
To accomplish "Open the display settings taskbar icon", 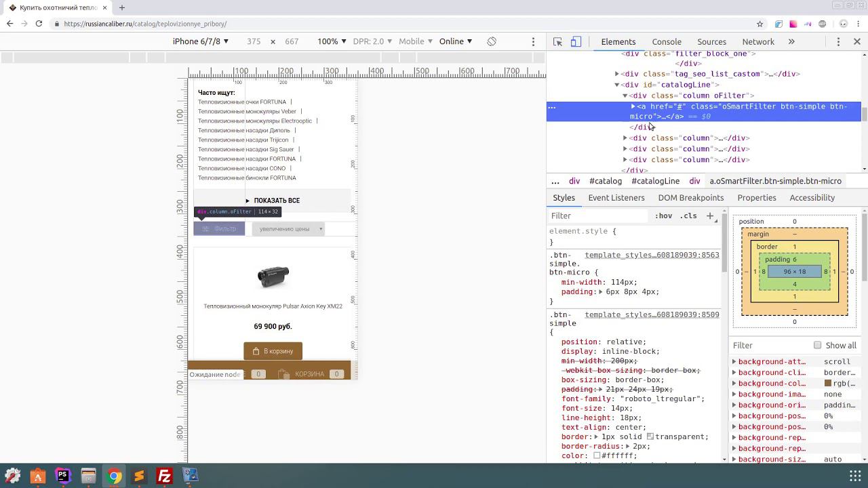I will coord(190,476).
